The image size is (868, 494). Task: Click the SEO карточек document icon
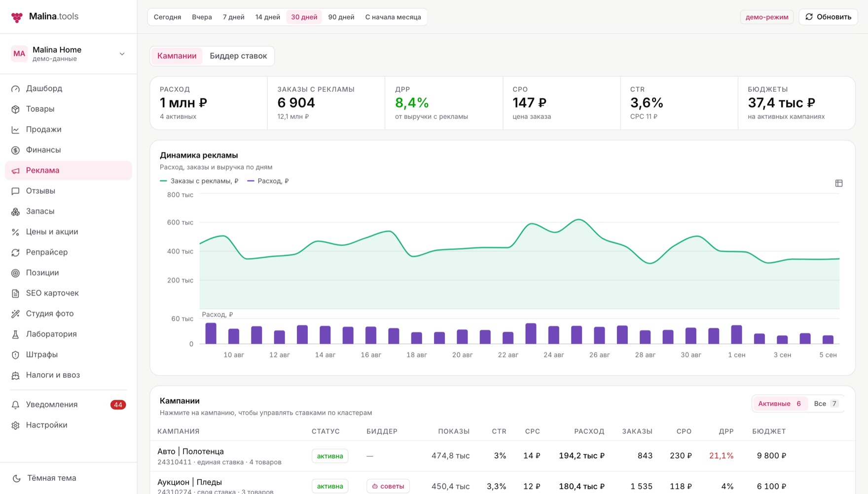tap(16, 293)
